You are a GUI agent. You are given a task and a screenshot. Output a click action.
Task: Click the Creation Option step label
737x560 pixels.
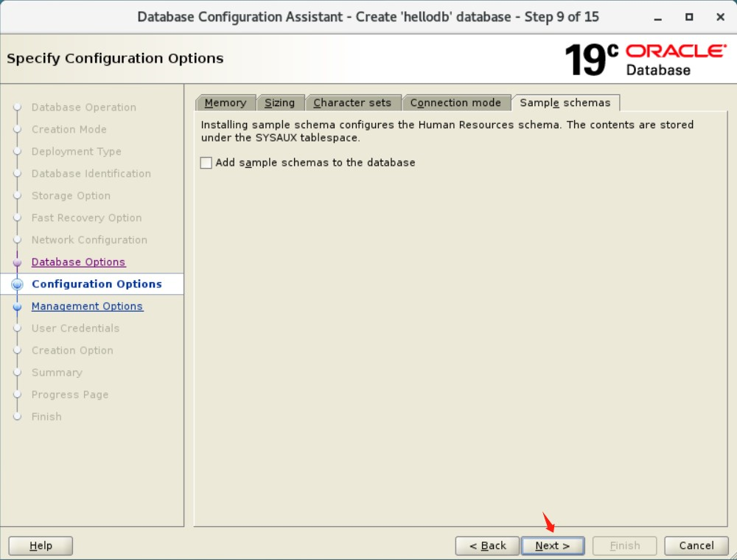(72, 350)
